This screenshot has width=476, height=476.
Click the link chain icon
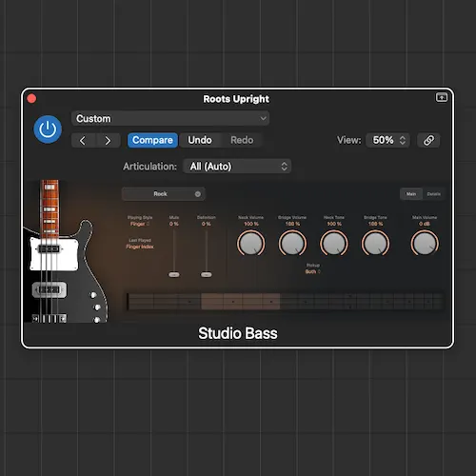pyautogui.click(x=428, y=140)
